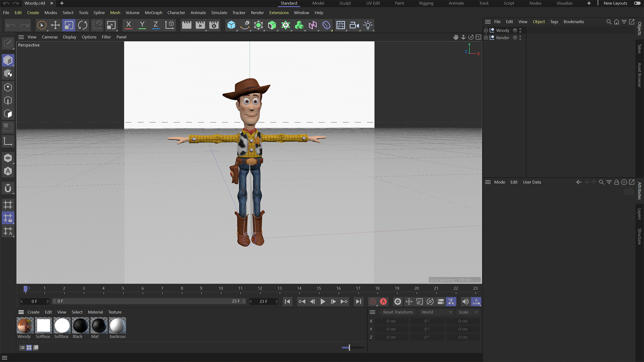Open the MoGraph menu
The width and height of the screenshot is (644, 362).
click(x=153, y=13)
